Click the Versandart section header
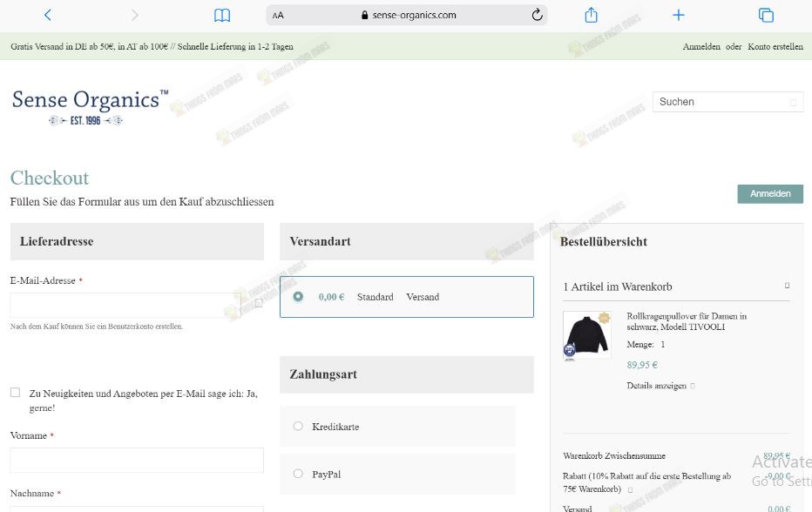Viewport: 812px width, 512px height. (x=407, y=241)
